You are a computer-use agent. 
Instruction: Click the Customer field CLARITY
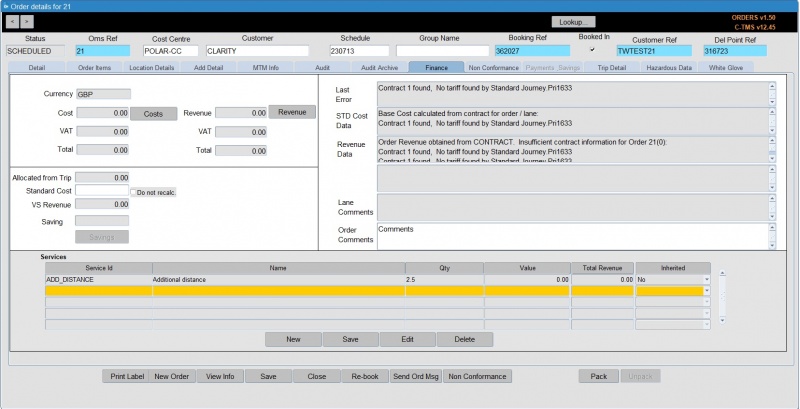point(257,51)
